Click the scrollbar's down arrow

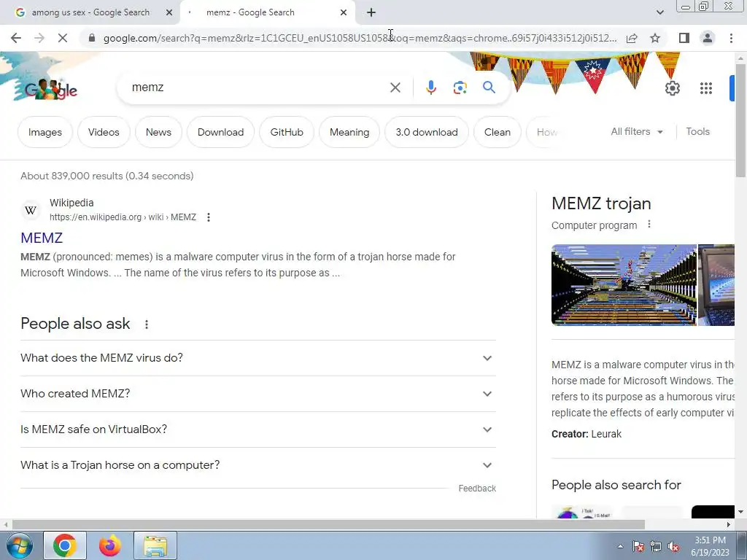point(740,512)
